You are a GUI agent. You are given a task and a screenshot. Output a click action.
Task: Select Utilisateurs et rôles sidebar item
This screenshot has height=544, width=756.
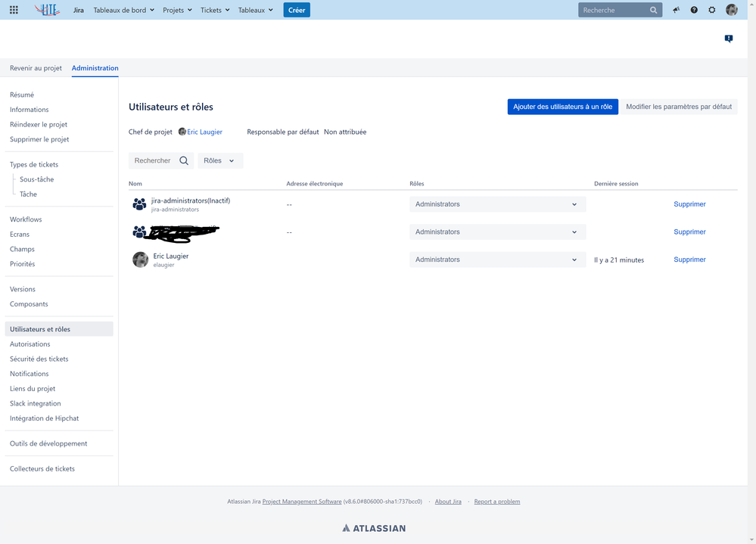click(59, 329)
